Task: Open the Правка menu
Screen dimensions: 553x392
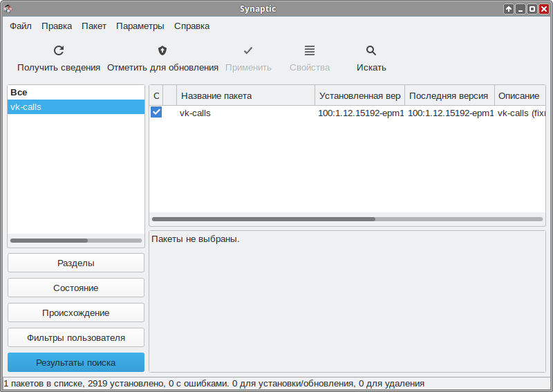Action: 57,26
